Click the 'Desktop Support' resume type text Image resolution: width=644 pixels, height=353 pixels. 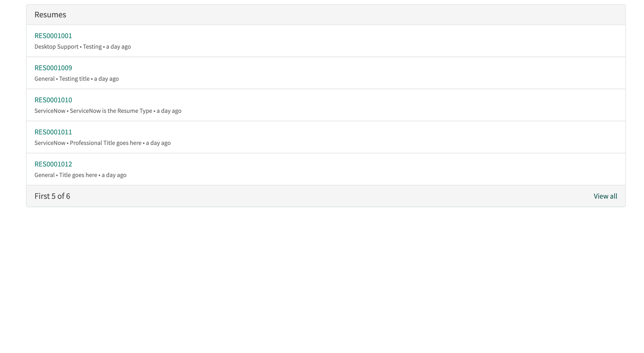(57, 47)
